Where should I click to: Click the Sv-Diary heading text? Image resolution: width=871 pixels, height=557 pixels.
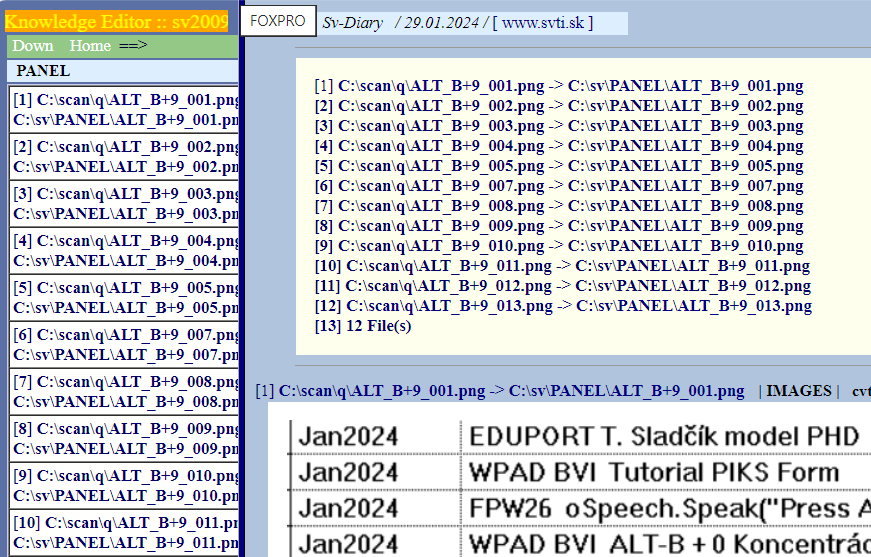coord(352,23)
